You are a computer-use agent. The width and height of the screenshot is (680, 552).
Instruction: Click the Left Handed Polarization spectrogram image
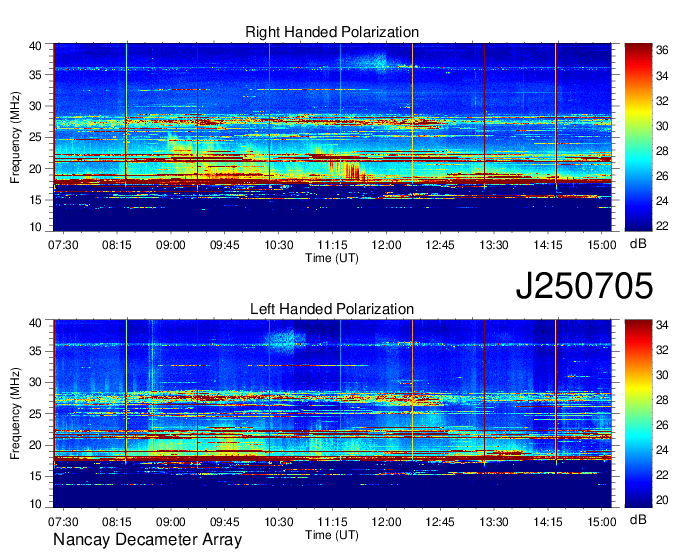pos(332,414)
